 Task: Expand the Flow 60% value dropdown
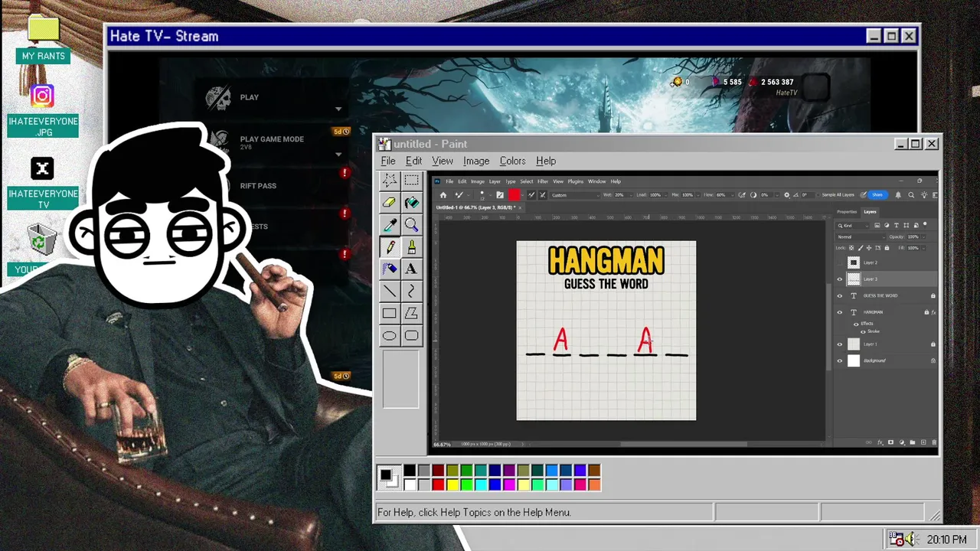[x=733, y=195]
